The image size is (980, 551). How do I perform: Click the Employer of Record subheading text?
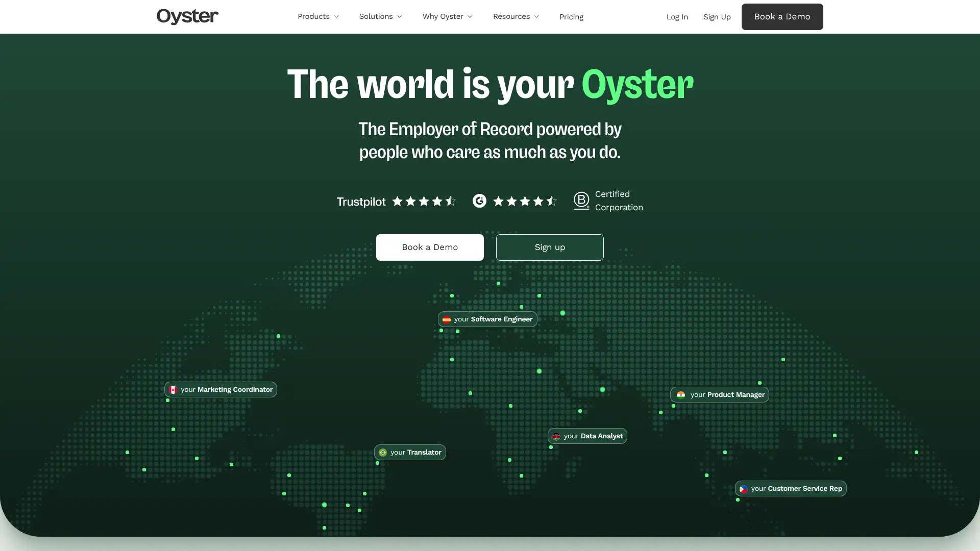click(x=490, y=141)
